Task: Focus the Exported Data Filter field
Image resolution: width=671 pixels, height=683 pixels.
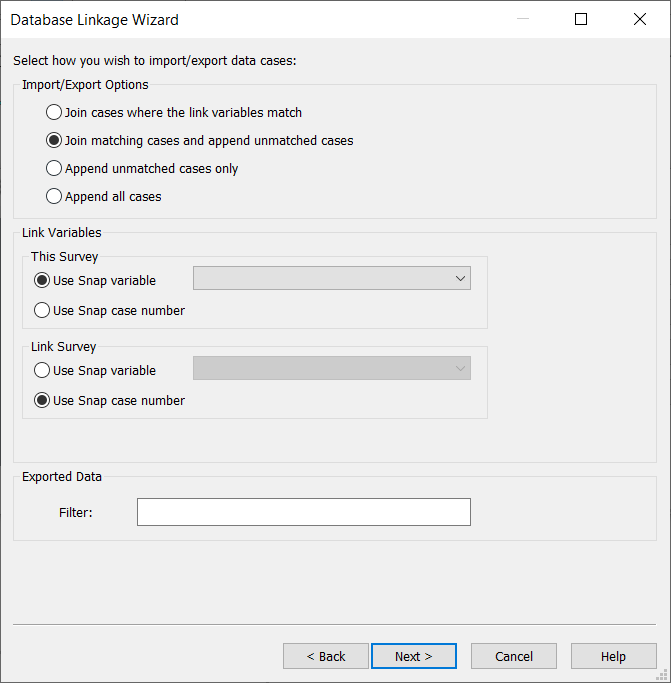Action: pyautogui.click(x=304, y=512)
